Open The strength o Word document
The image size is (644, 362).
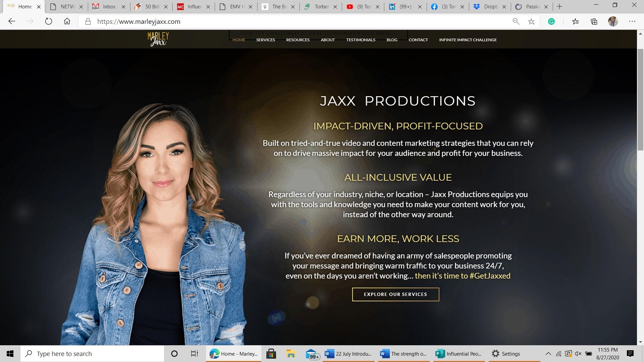click(x=404, y=354)
